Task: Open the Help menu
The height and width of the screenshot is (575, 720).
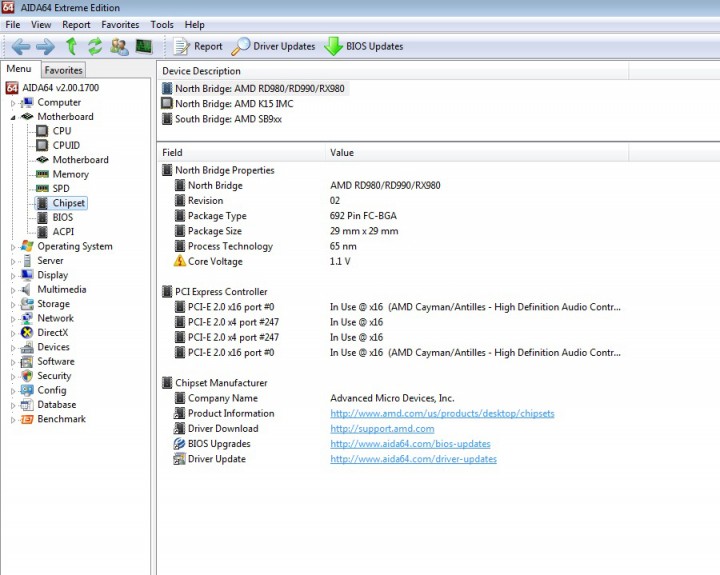Action: point(194,25)
